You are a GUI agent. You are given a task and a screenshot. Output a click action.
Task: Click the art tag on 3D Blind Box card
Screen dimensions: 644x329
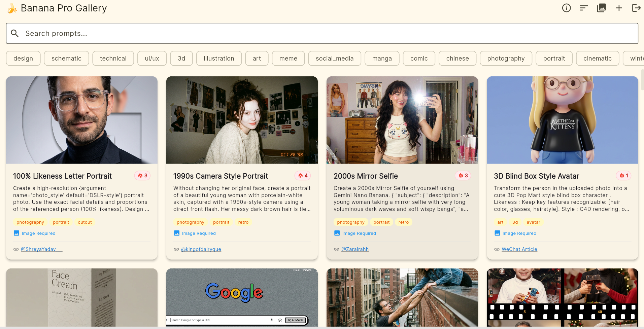pos(501,222)
